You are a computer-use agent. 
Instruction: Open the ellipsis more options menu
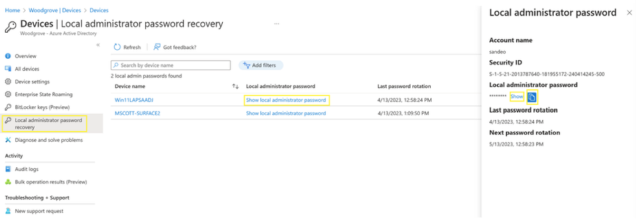click(x=276, y=24)
